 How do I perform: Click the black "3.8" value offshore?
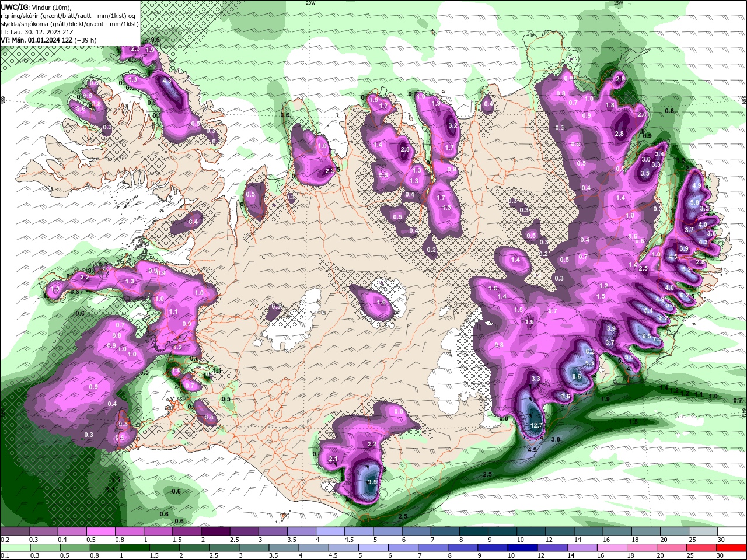(x=556, y=440)
